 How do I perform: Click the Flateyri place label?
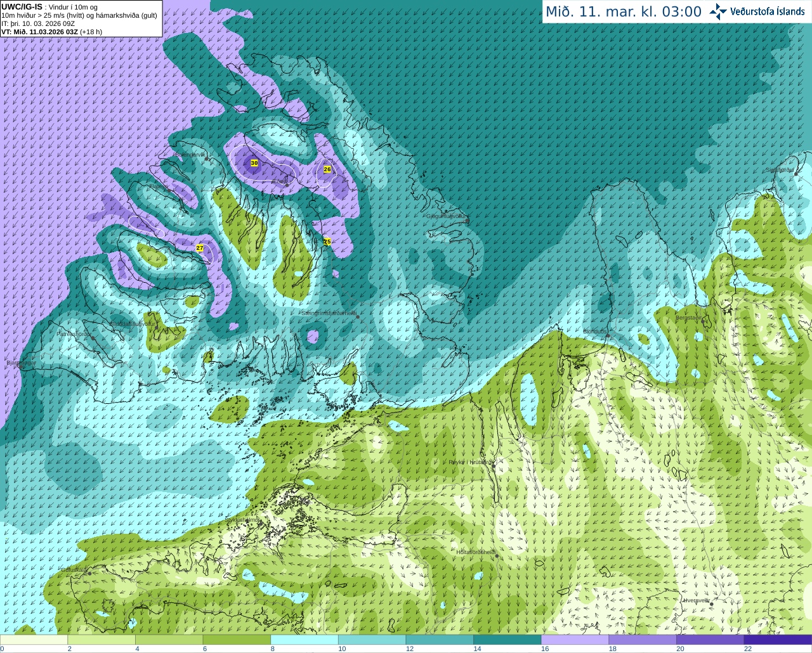pyautogui.click(x=159, y=187)
